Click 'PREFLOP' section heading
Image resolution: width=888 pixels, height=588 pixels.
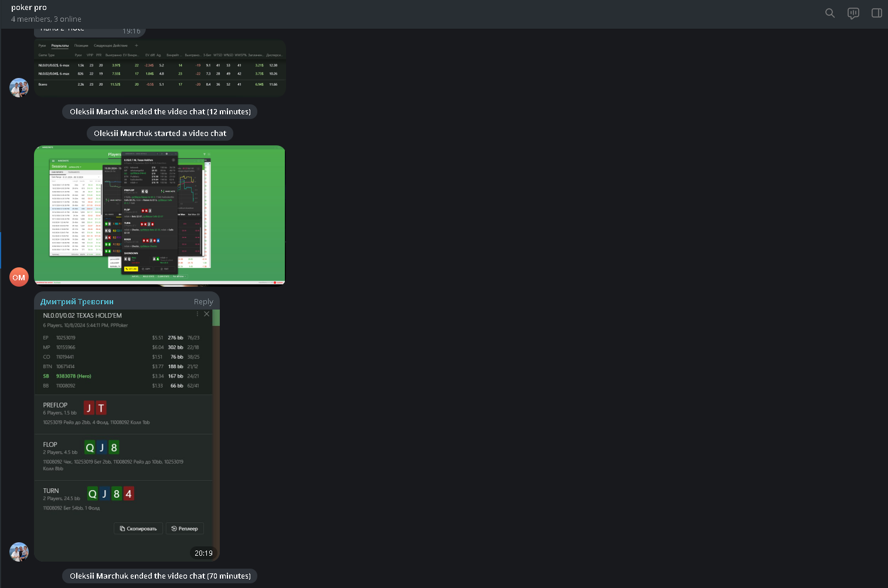point(55,405)
